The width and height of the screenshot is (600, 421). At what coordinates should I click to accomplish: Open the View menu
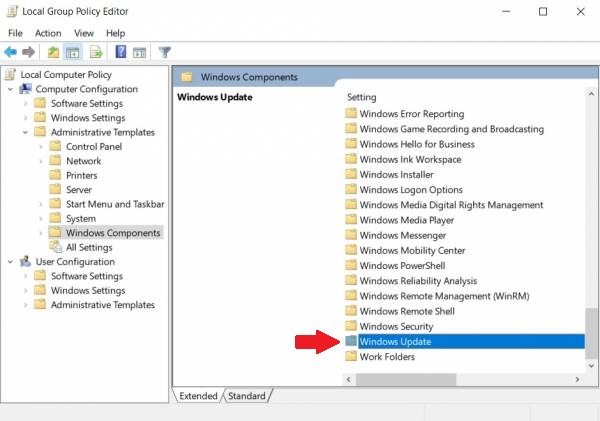pyautogui.click(x=84, y=33)
